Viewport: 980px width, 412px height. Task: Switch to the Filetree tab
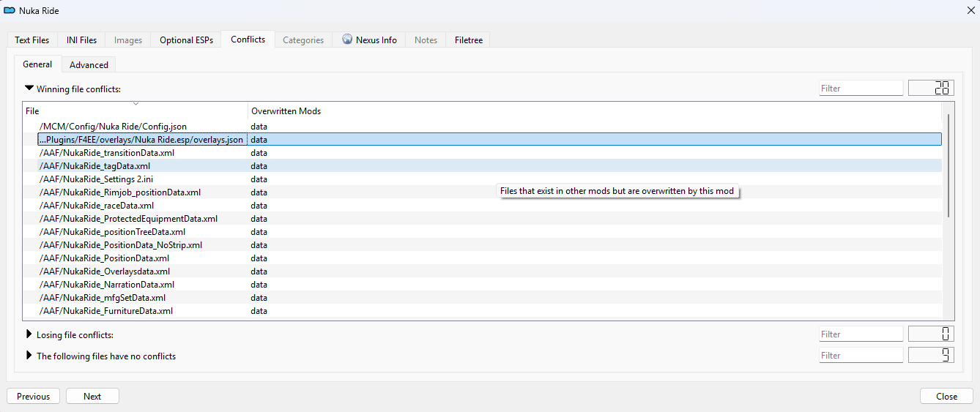[469, 40]
